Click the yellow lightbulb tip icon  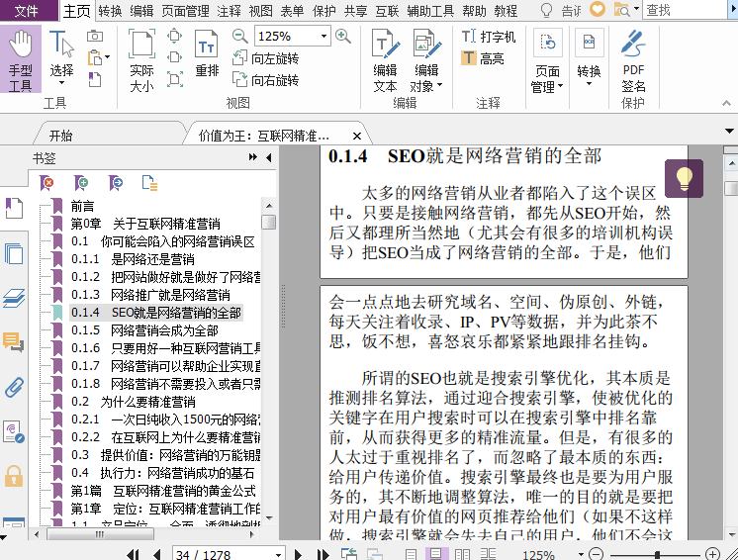tap(684, 178)
